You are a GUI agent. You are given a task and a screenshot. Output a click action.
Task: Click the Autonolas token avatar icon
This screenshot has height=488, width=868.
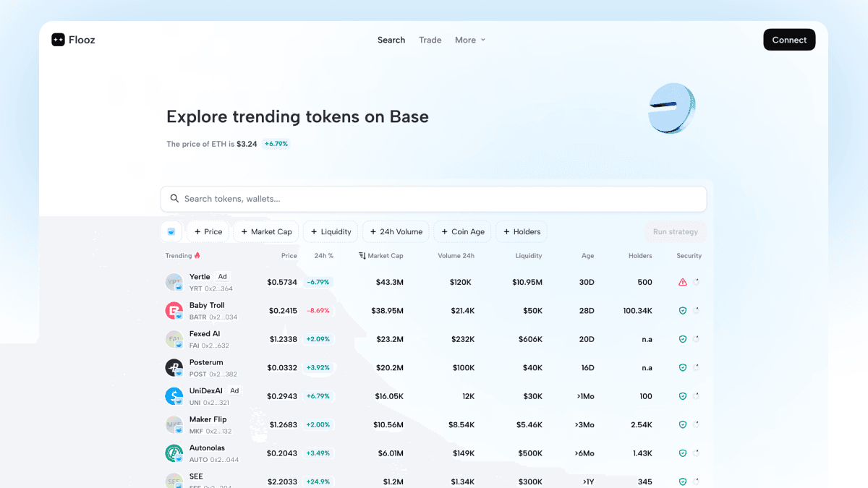[174, 453]
